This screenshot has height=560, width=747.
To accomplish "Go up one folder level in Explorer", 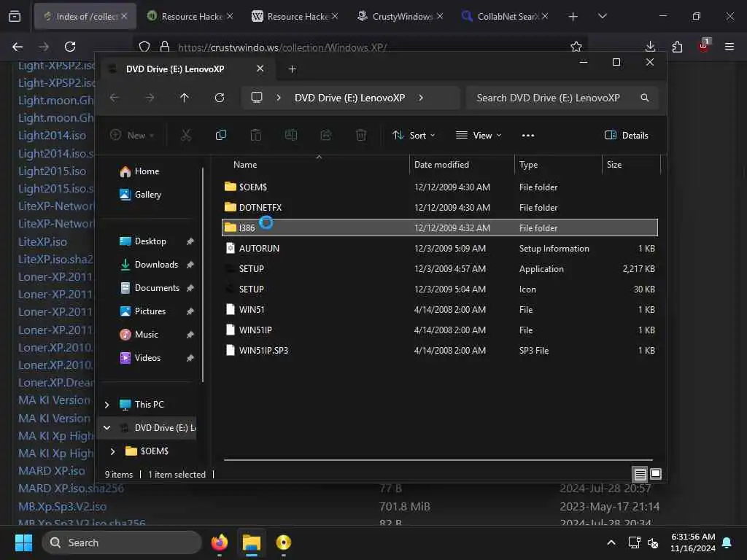I will [x=185, y=98].
